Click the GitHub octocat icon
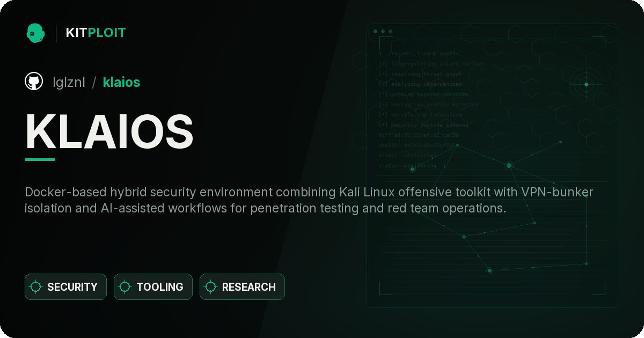 pyautogui.click(x=34, y=82)
